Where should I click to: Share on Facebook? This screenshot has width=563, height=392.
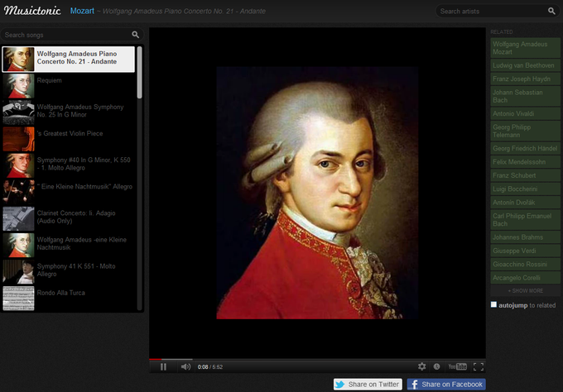(x=446, y=384)
